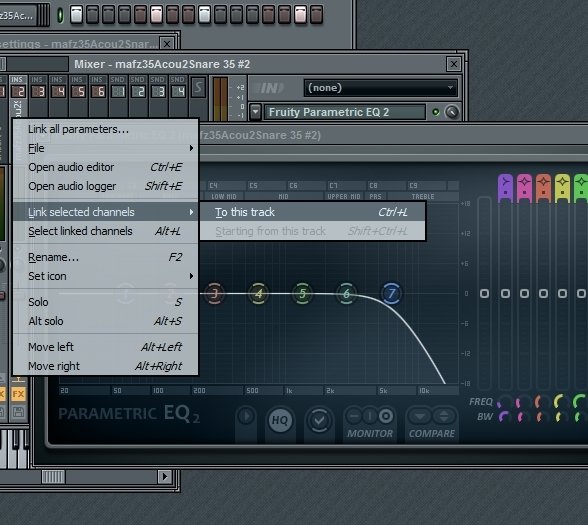Viewport: 588px width, 525px height.
Task: Set Monitor switch to the minus position
Action: 354,416
